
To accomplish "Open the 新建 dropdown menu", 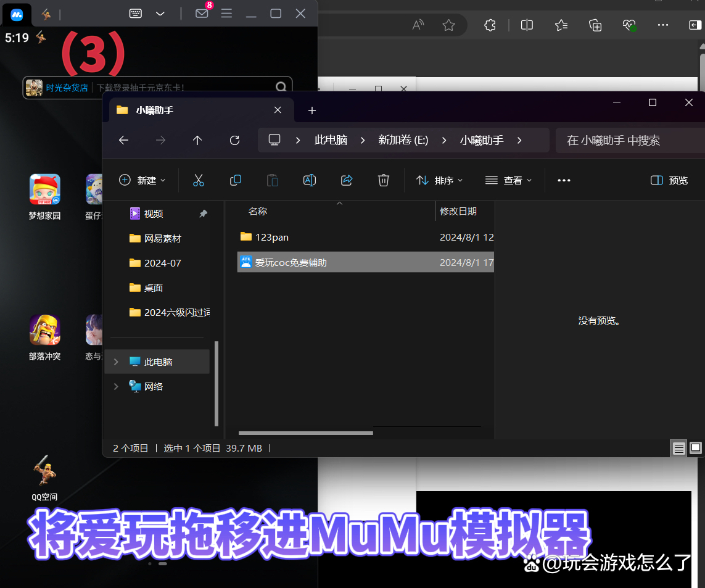I will [142, 180].
